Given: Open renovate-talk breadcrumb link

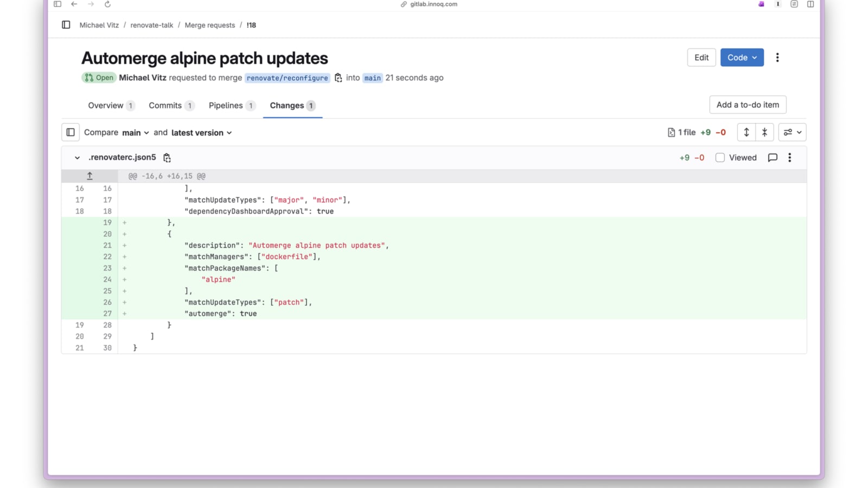Looking at the screenshot, I should 152,25.
